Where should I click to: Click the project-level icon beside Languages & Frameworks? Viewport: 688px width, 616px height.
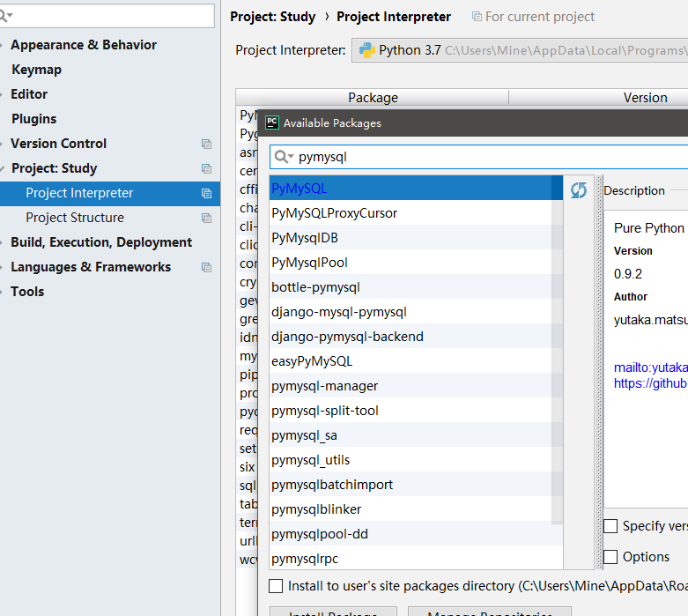[x=206, y=267]
